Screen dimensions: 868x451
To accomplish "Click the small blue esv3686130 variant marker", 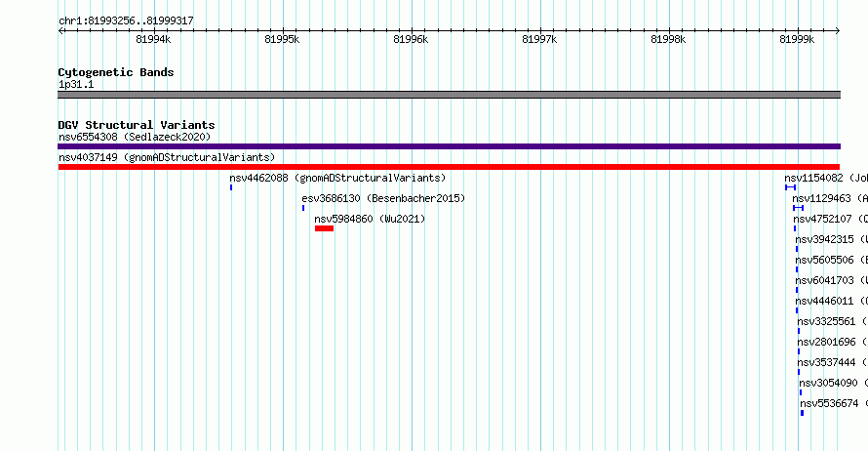I will click(303, 208).
